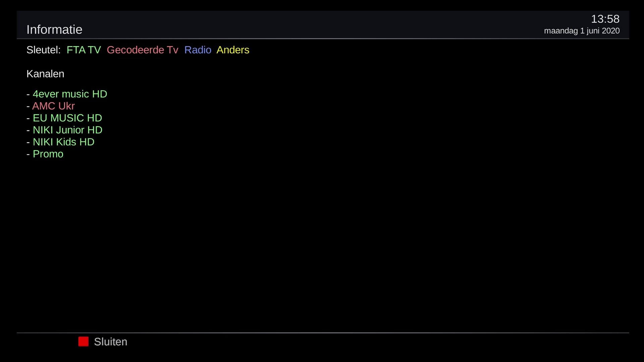Click the Sleutel: label
This screenshot has width=644, height=362.
(x=44, y=50)
